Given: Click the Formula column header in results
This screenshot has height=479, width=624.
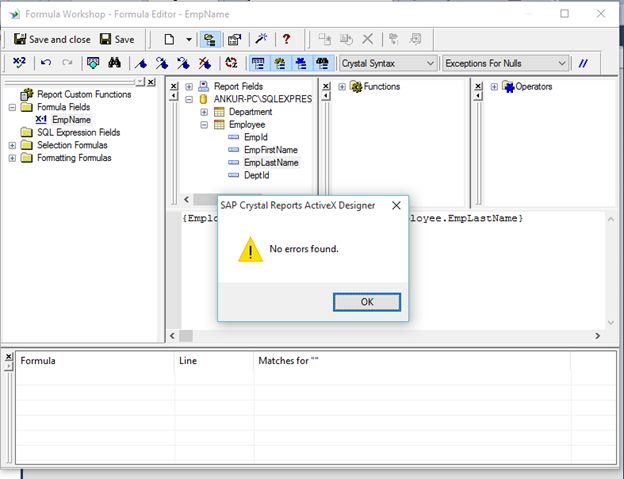Looking at the screenshot, I should (x=95, y=361).
